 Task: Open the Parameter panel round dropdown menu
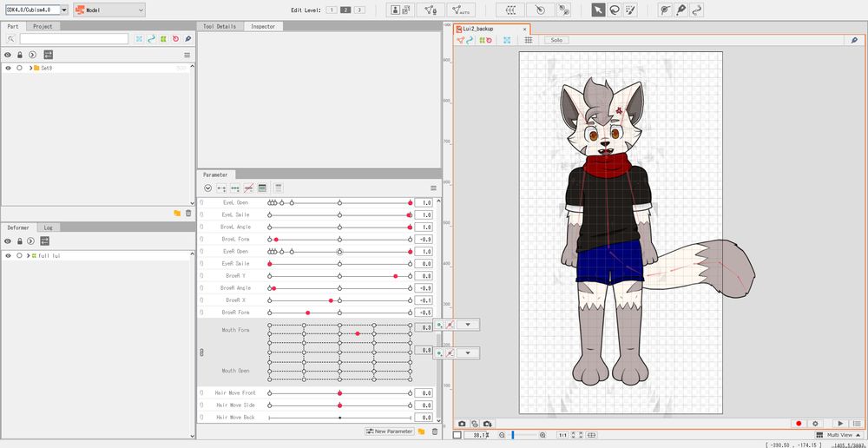(x=207, y=188)
